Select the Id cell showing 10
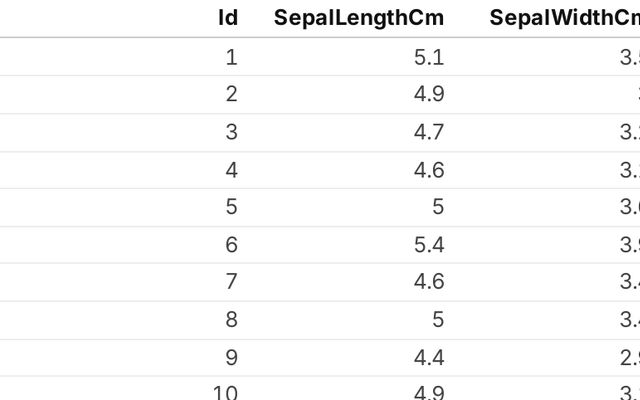 (225, 391)
